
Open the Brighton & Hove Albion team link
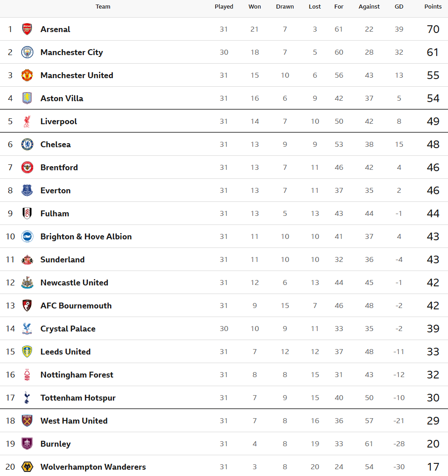pos(86,237)
